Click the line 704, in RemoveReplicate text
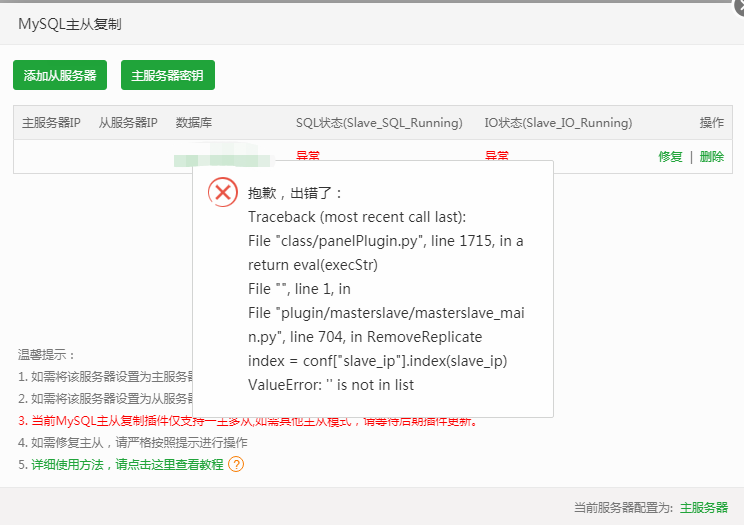744x525 pixels. point(386,337)
